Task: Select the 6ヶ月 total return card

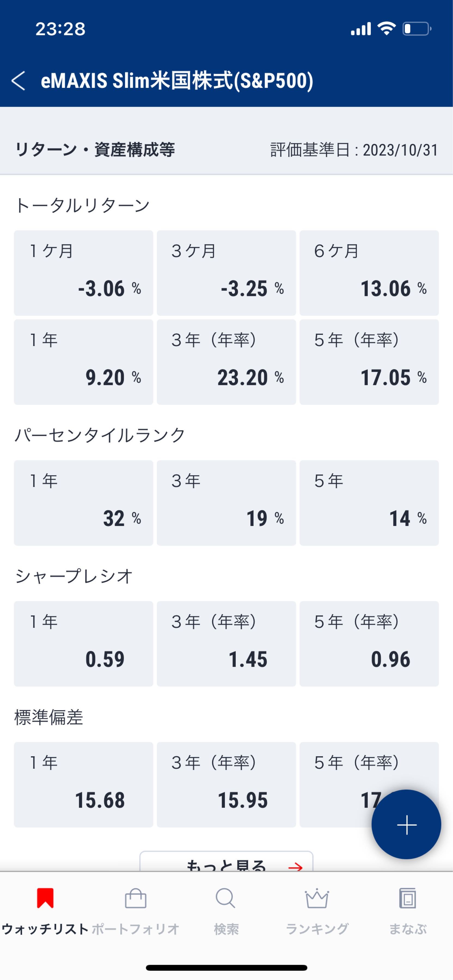Action: point(369,273)
